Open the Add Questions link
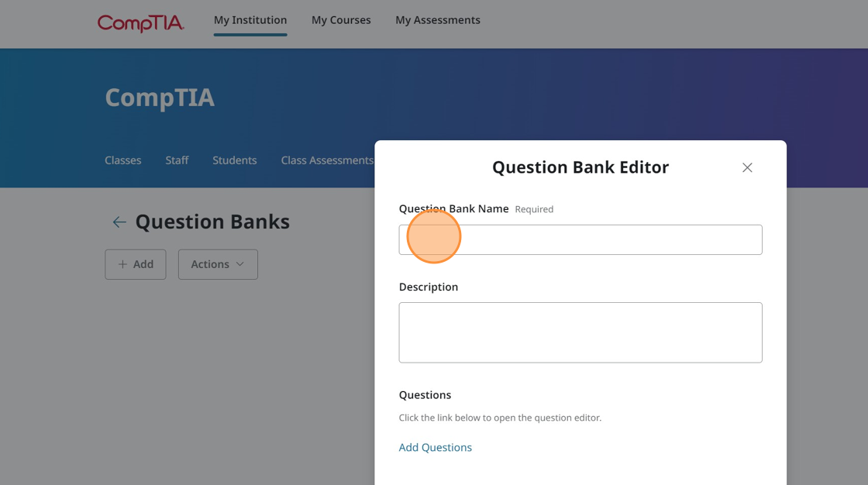Viewport: 868px width, 485px height. click(436, 447)
